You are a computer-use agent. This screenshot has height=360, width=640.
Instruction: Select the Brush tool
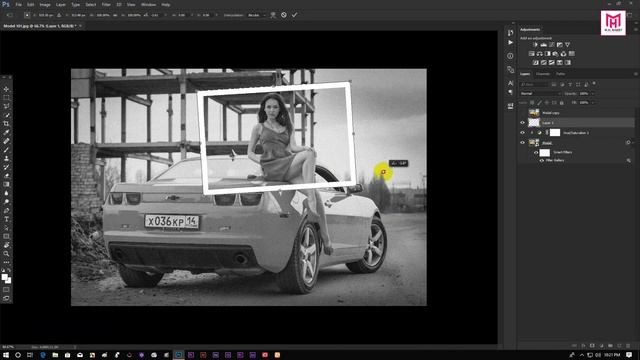[x=6, y=150]
